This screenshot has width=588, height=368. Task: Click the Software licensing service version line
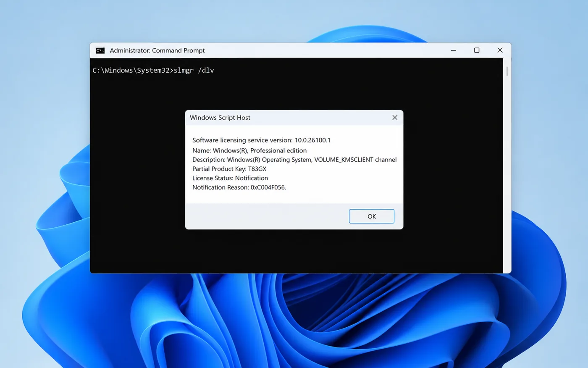click(261, 140)
